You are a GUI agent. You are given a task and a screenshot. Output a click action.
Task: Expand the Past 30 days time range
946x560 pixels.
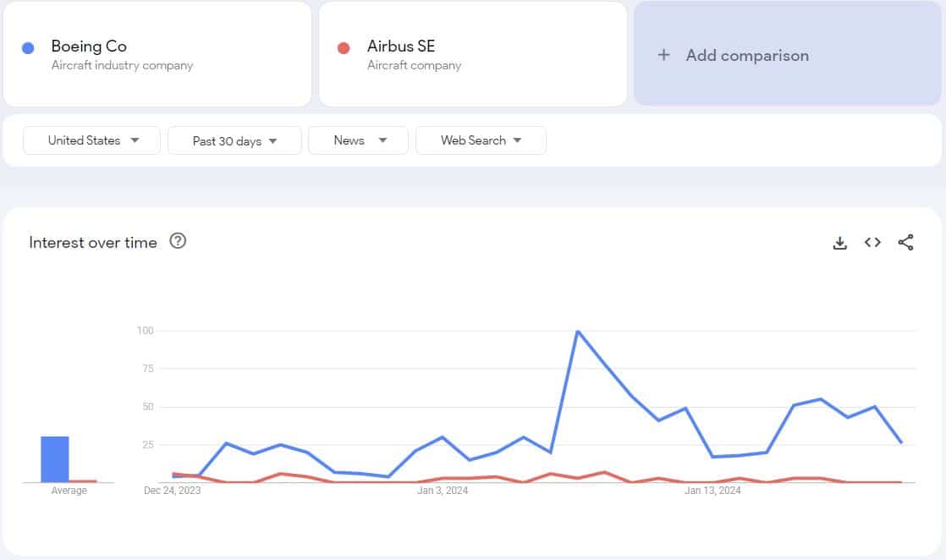pyautogui.click(x=234, y=141)
